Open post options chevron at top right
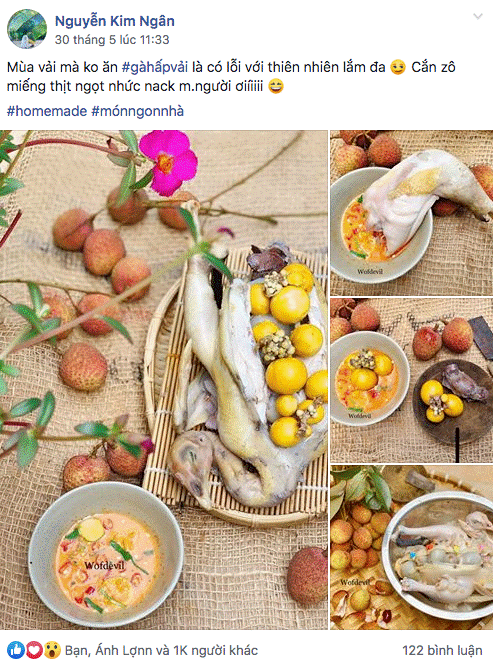The width and height of the screenshot is (493, 666). pos(478,17)
